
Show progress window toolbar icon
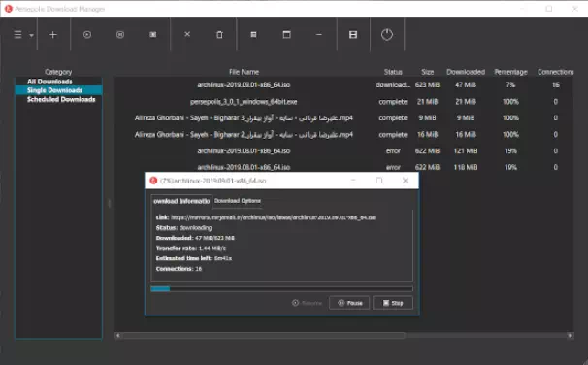pyautogui.click(x=286, y=35)
